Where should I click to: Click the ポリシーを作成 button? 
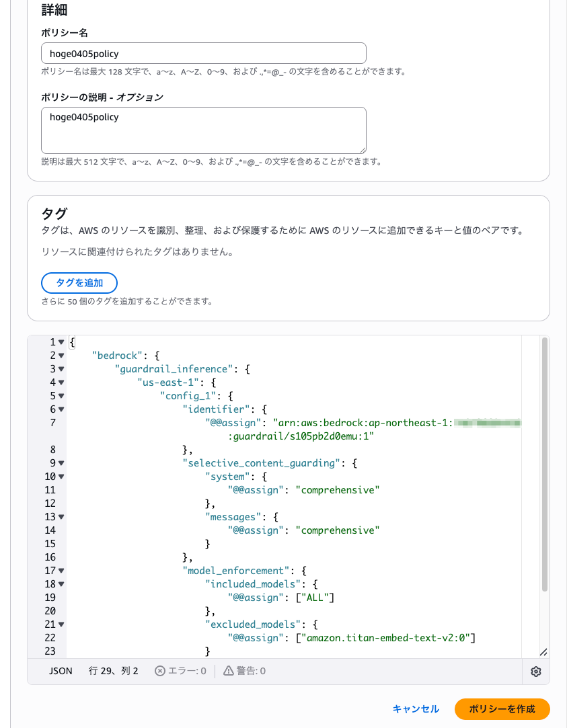click(502, 709)
